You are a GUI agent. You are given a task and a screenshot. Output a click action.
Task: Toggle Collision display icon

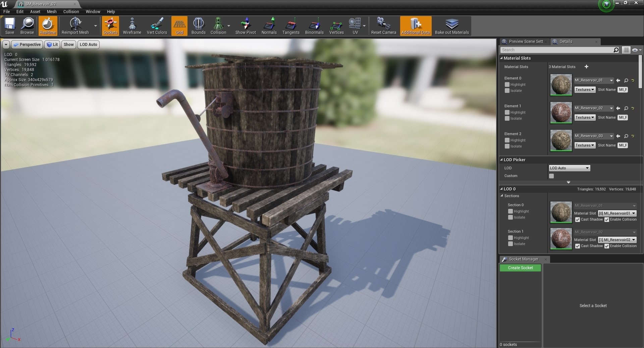pos(218,26)
